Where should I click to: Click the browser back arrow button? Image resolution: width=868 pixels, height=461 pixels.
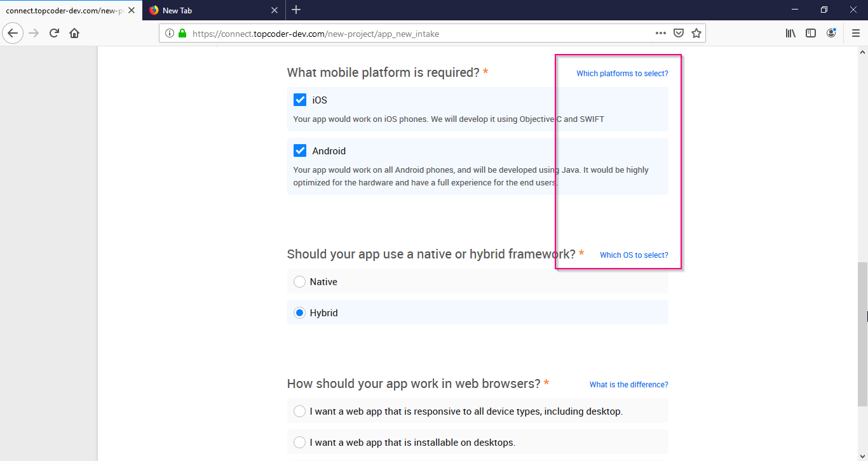pyautogui.click(x=13, y=33)
